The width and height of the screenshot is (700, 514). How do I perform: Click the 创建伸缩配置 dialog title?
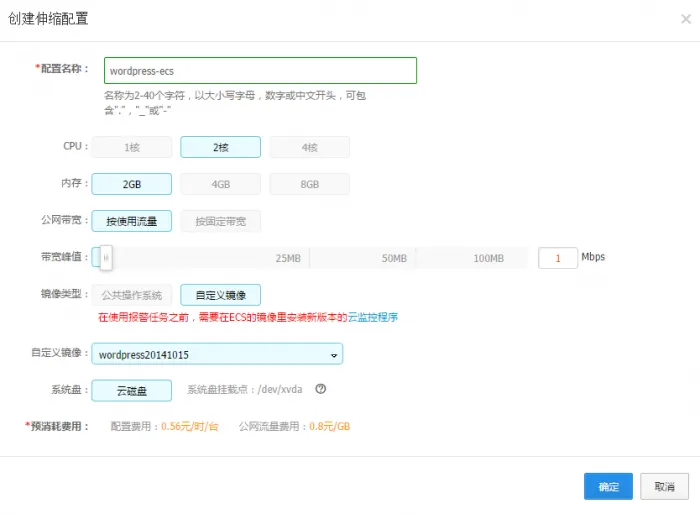coord(48,19)
